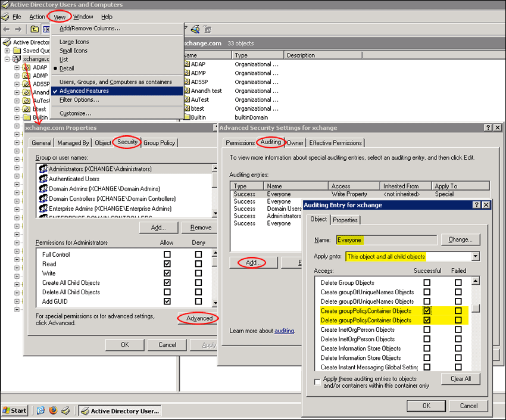Screen dimensions: 506x420
Task: Launch Firefox from the quick launch bar
Action: click(x=53, y=410)
